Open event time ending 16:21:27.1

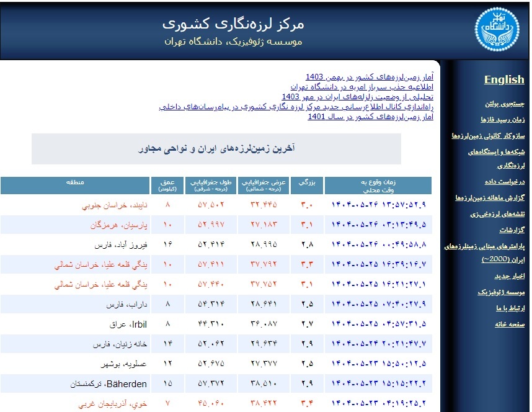coord(378,284)
